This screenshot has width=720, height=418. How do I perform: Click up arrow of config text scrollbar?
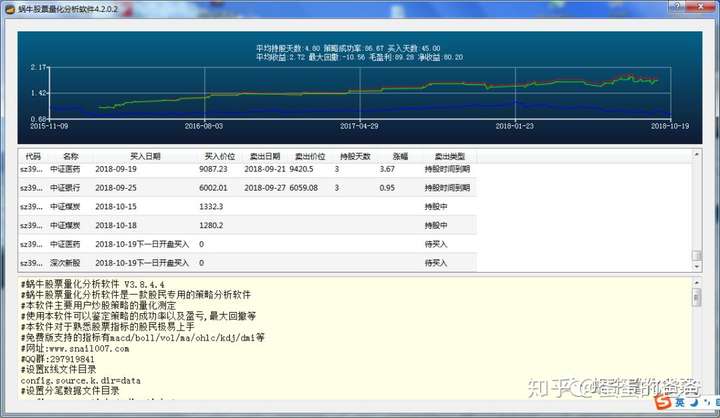(697, 283)
